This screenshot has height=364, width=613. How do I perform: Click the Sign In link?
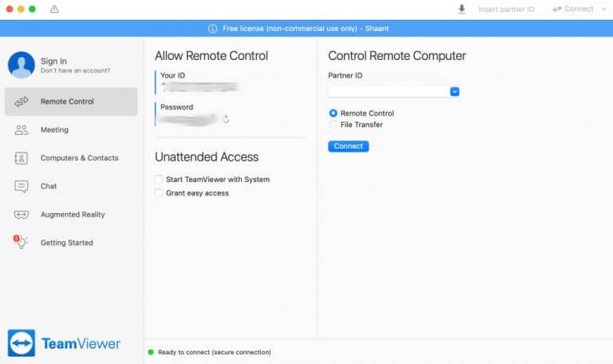coord(53,61)
